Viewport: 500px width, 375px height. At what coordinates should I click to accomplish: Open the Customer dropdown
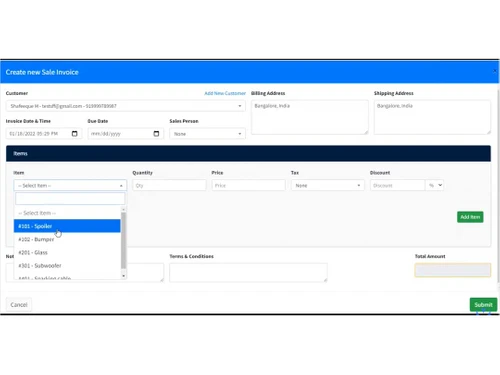click(125, 106)
